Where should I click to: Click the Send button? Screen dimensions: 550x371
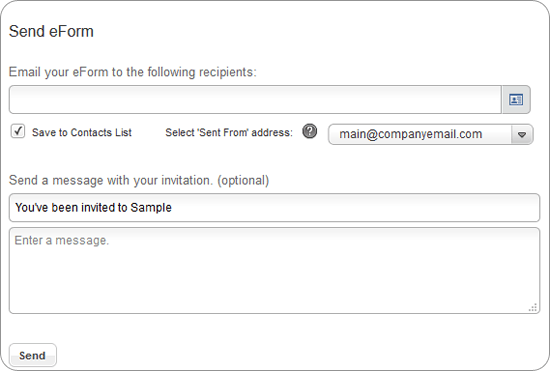point(33,355)
